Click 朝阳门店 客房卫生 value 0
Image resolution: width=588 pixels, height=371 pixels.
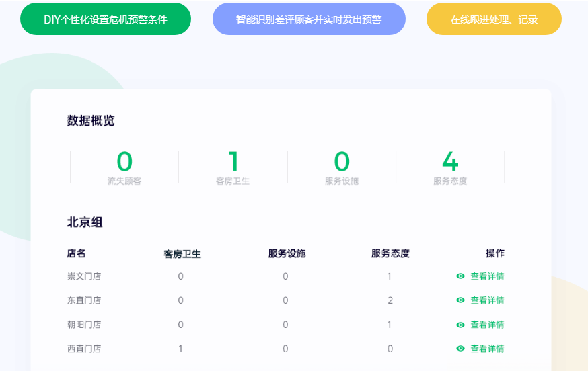181,325
